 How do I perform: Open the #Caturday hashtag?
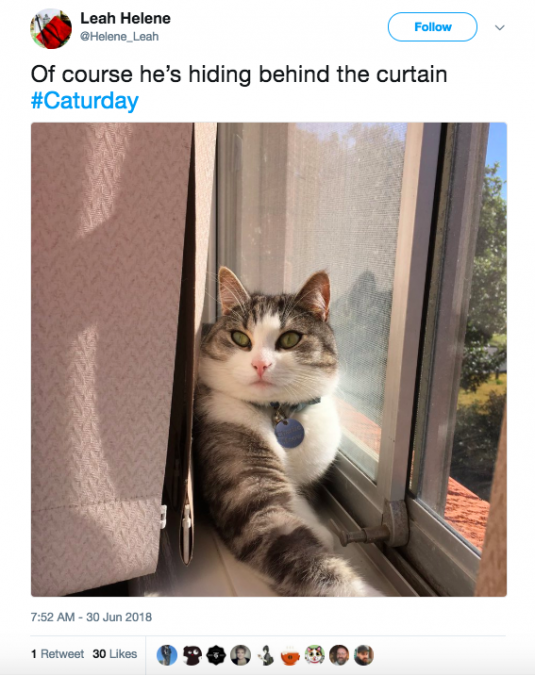click(85, 101)
